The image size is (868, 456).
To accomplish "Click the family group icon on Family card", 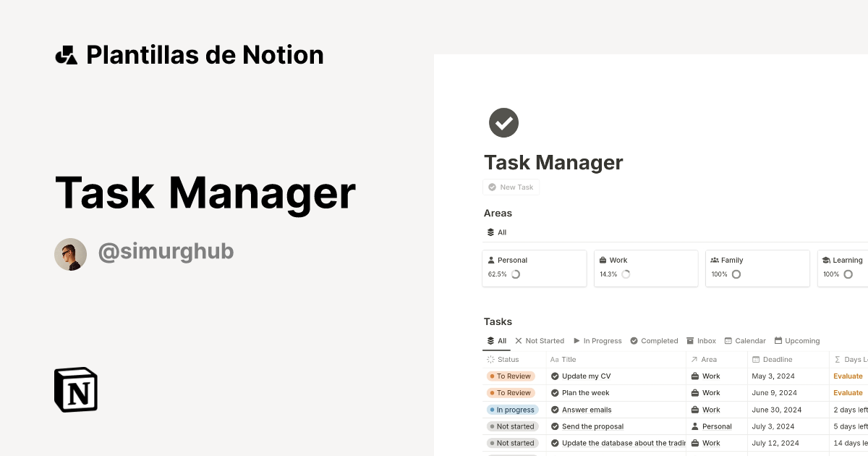I will click(715, 259).
